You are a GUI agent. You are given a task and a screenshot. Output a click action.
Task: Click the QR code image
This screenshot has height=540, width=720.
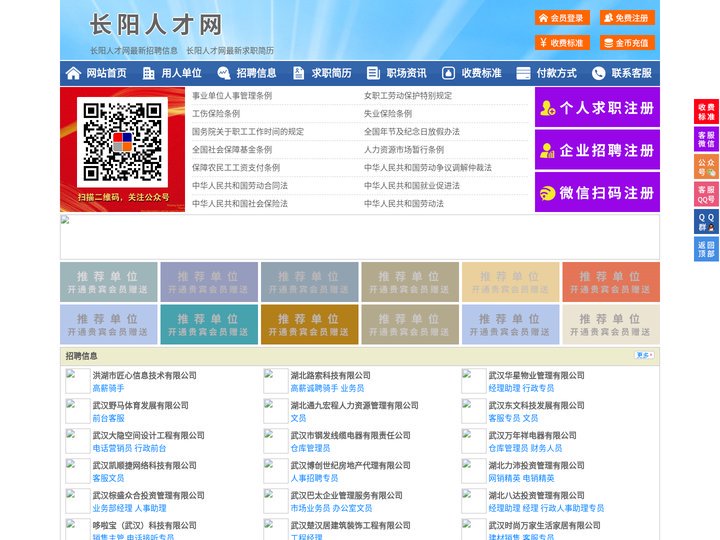tap(122, 142)
